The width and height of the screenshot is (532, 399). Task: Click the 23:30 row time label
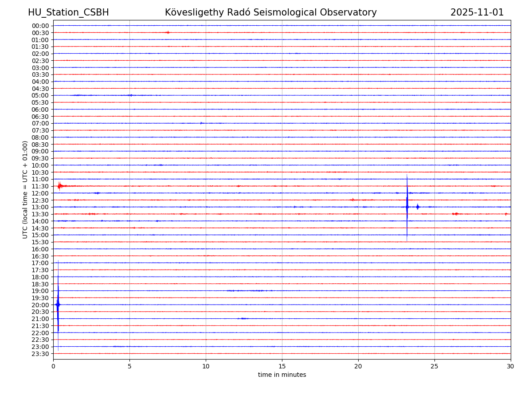click(40, 354)
